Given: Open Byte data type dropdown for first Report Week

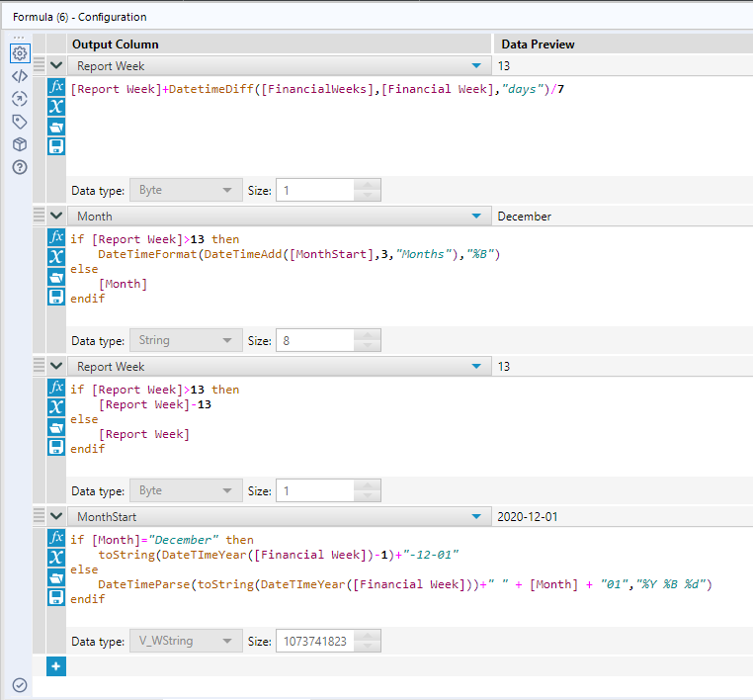Looking at the screenshot, I should 186,190.
